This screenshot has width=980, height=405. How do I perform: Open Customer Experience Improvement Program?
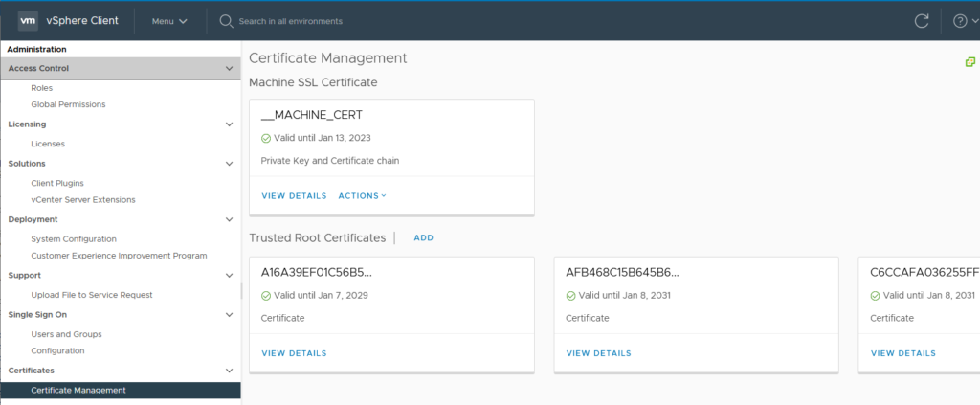[120, 256]
